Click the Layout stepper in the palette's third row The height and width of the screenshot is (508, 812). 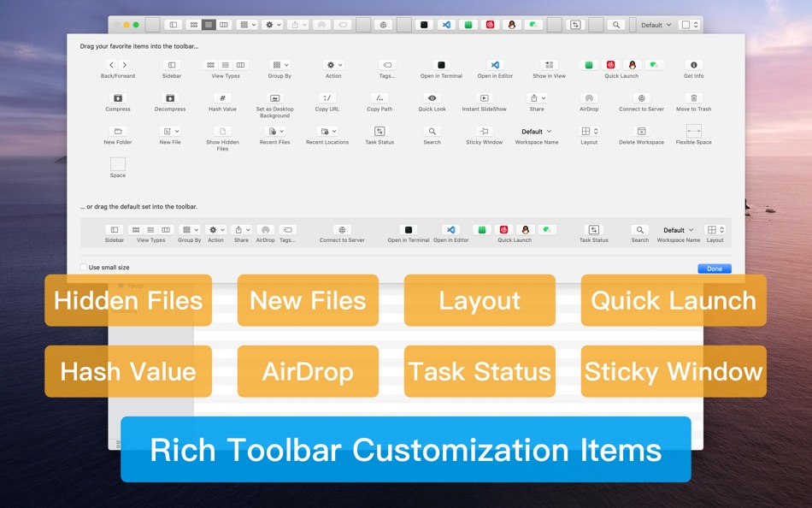tap(589, 131)
